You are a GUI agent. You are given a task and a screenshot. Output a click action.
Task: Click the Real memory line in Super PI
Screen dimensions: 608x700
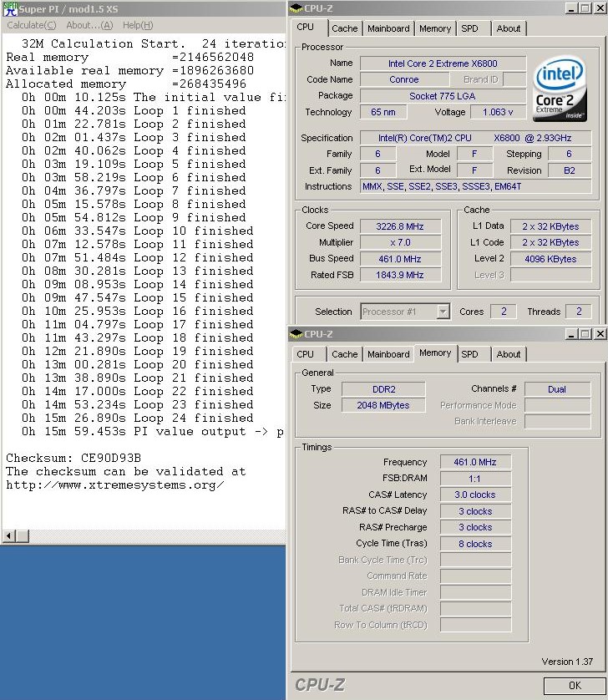pos(130,57)
